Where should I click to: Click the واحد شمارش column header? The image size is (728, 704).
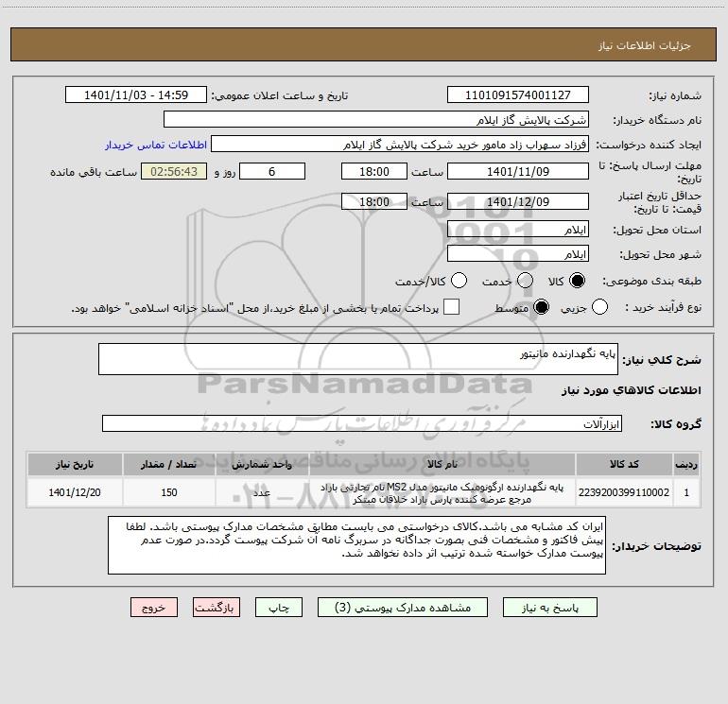click(262, 464)
